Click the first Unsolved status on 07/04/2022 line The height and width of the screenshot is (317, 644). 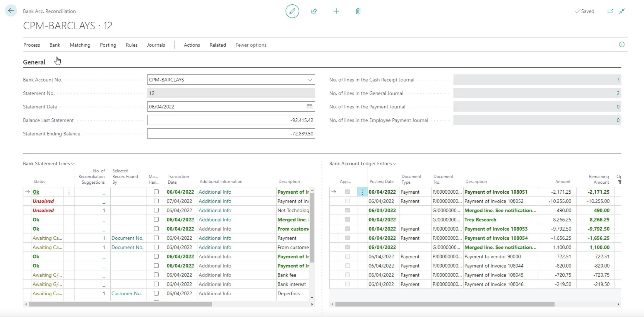43,201
